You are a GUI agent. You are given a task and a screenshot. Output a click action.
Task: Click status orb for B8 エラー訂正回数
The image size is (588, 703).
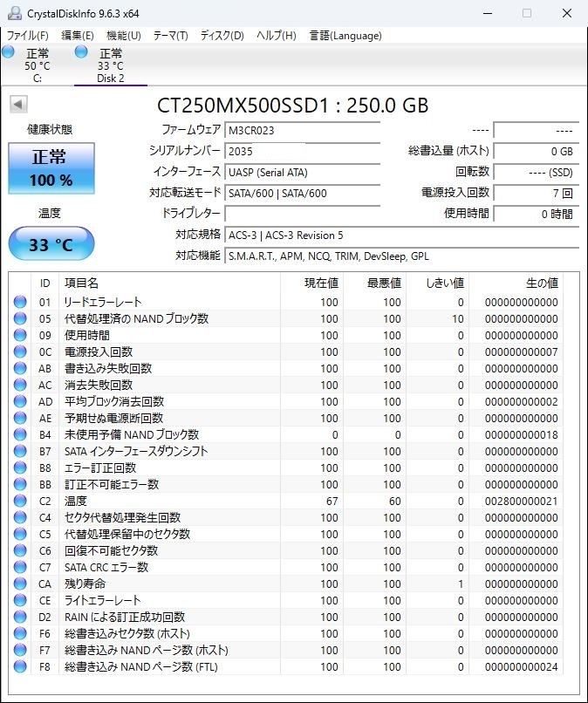(20, 468)
